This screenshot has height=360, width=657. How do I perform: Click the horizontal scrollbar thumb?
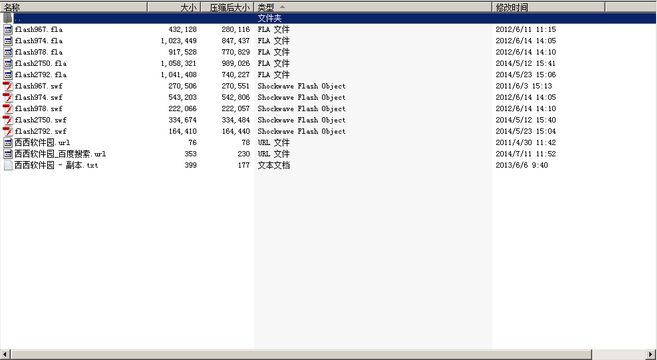click(x=300, y=354)
